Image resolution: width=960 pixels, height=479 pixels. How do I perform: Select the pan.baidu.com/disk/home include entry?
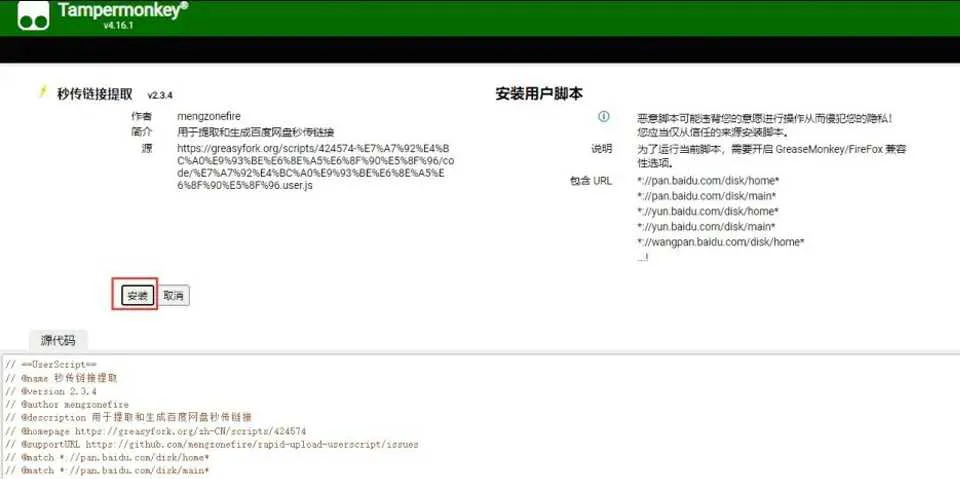click(707, 181)
